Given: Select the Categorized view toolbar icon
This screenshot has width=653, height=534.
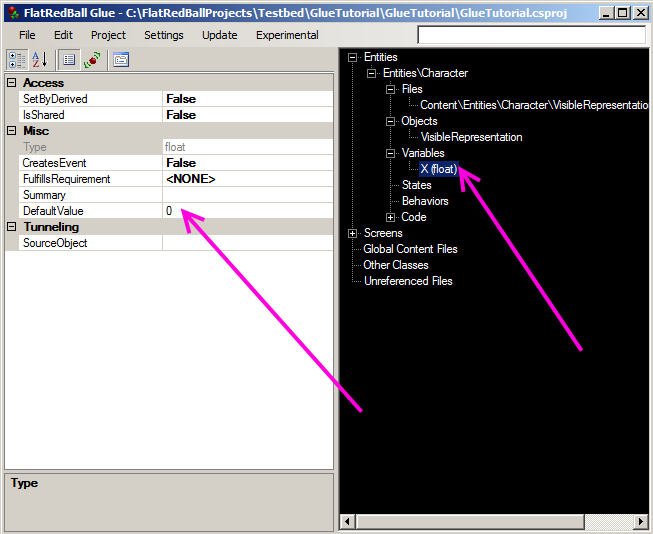Looking at the screenshot, I should coord(17,60).
